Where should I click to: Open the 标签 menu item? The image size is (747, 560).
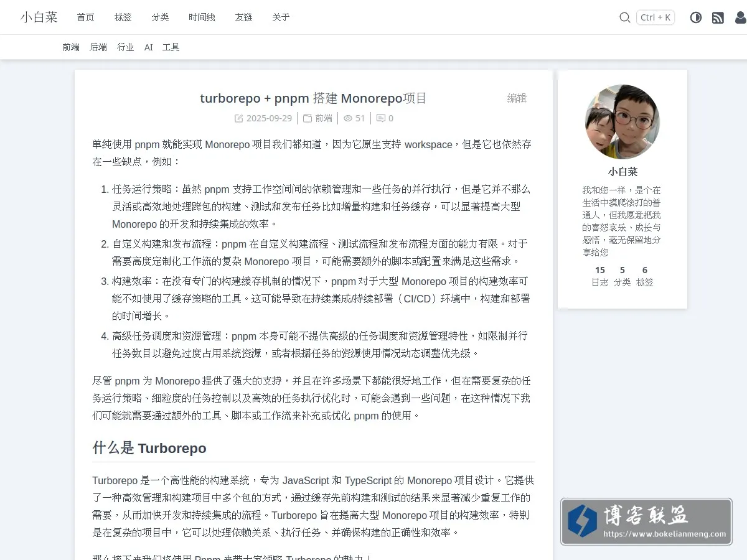tap(123, 17)
